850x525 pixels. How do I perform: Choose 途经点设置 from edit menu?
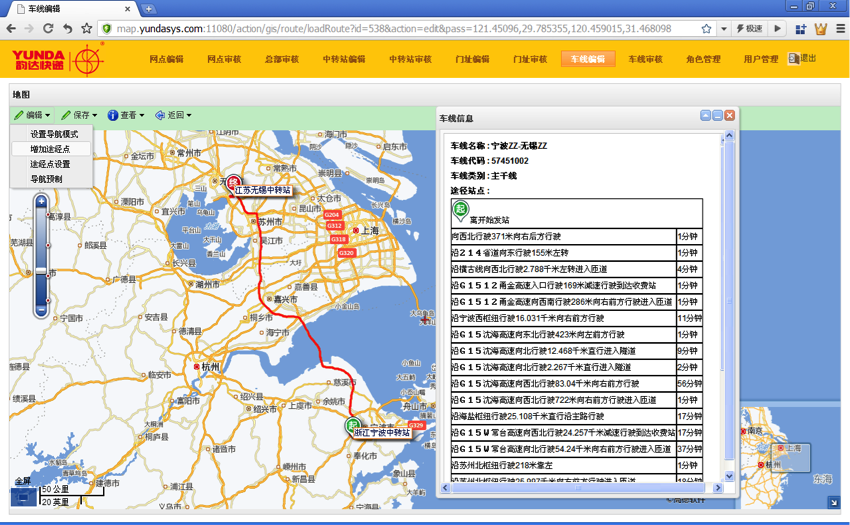50,164
